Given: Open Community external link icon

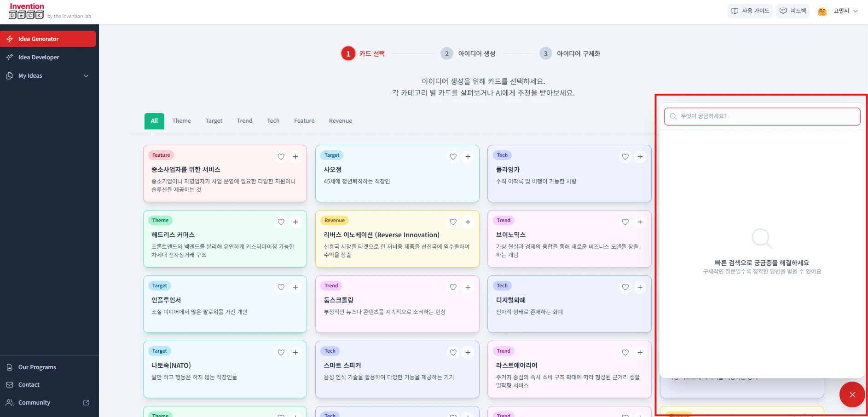Looking at the screenshot, I should coord(86,403).
